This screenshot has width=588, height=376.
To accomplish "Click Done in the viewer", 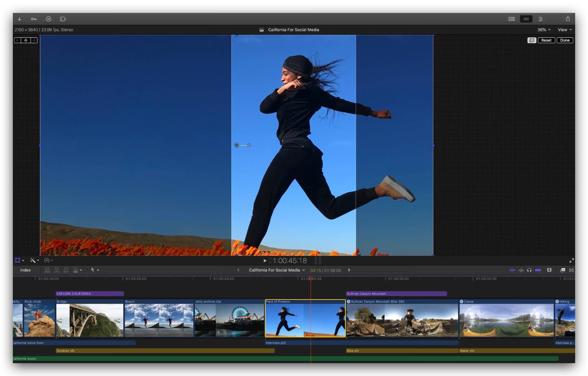I will point(565,40).
